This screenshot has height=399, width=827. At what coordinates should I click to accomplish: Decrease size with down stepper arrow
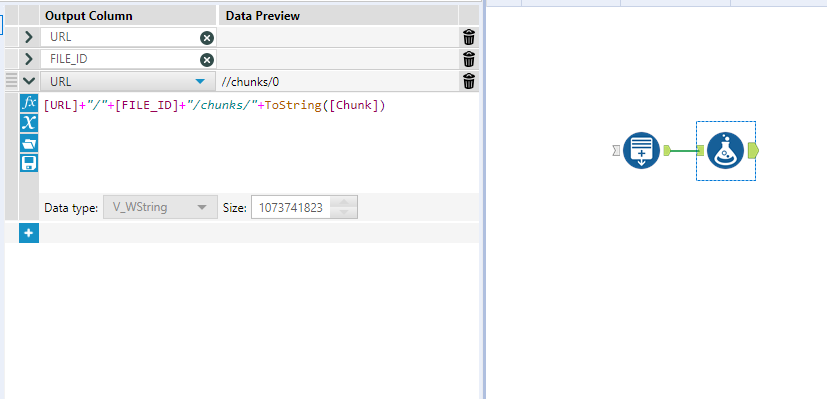(x=344, y=212)
